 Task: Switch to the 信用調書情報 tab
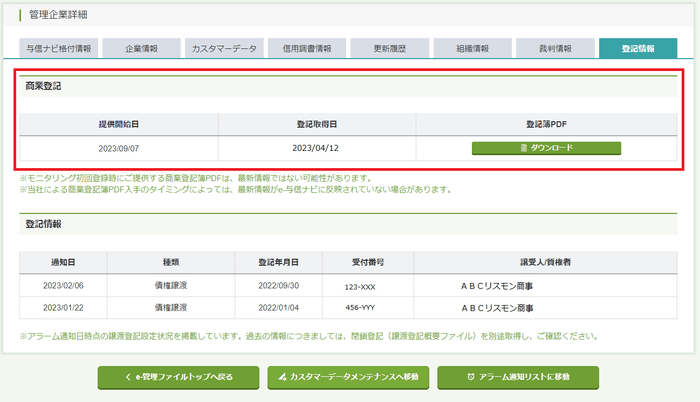pos(308,47)
